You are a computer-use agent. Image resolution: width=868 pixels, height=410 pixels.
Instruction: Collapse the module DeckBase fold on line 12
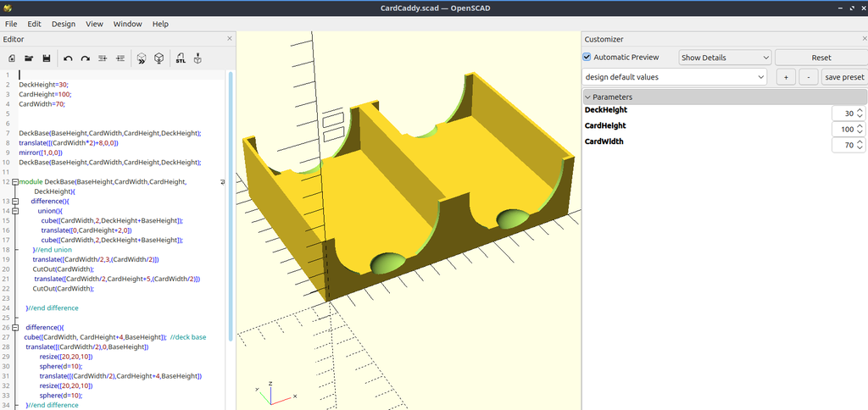[x=15, y=181]
